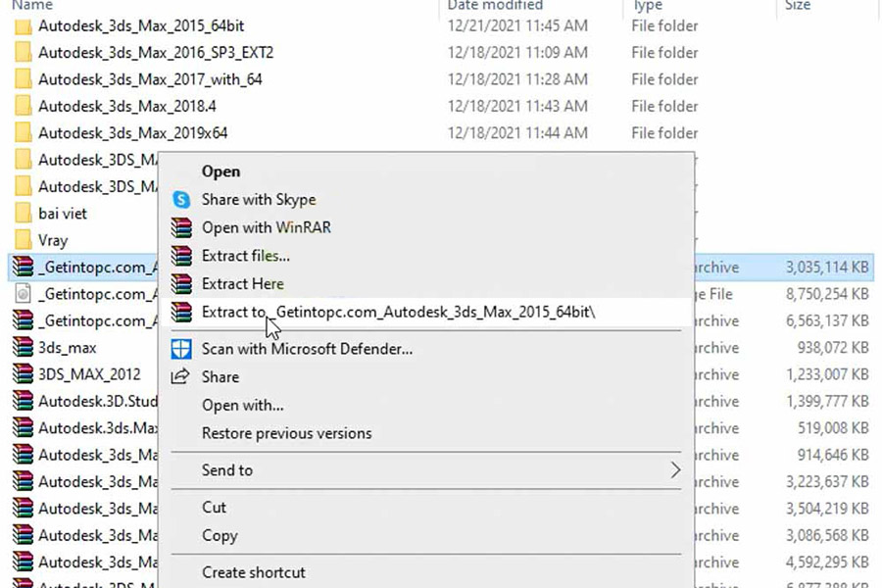Click folder icon of bai viet
The width and height of the screenshot is (882, 588).
click(x=23, y=214)
